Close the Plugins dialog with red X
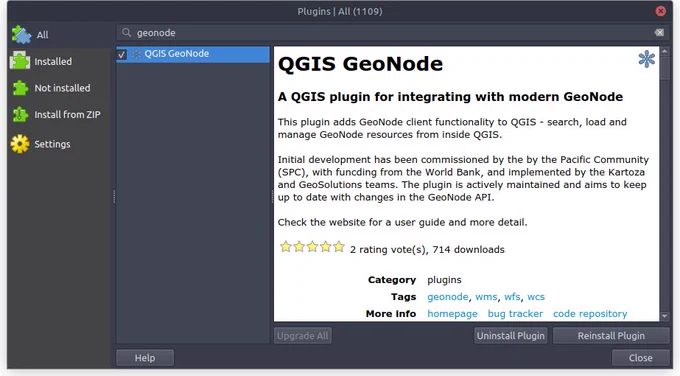Screen dimensions: 680x376 pyautogui.click(x=660, y=11)
